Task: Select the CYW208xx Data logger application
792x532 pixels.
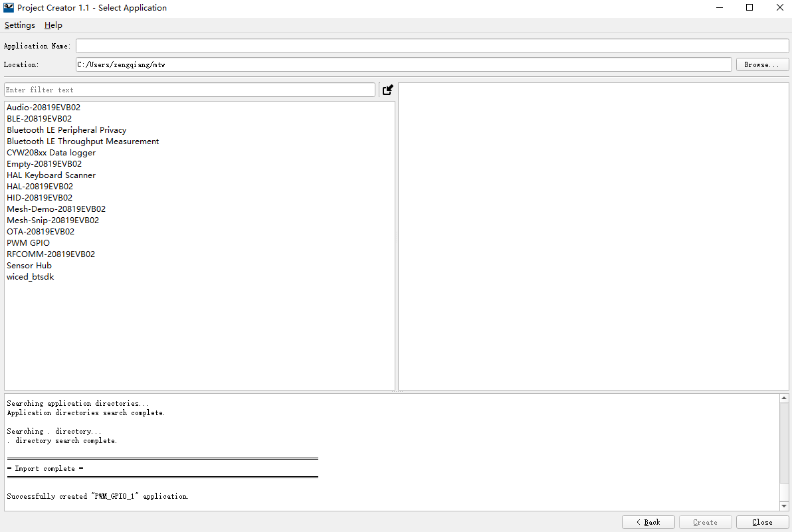Action: tap(50, 152)
